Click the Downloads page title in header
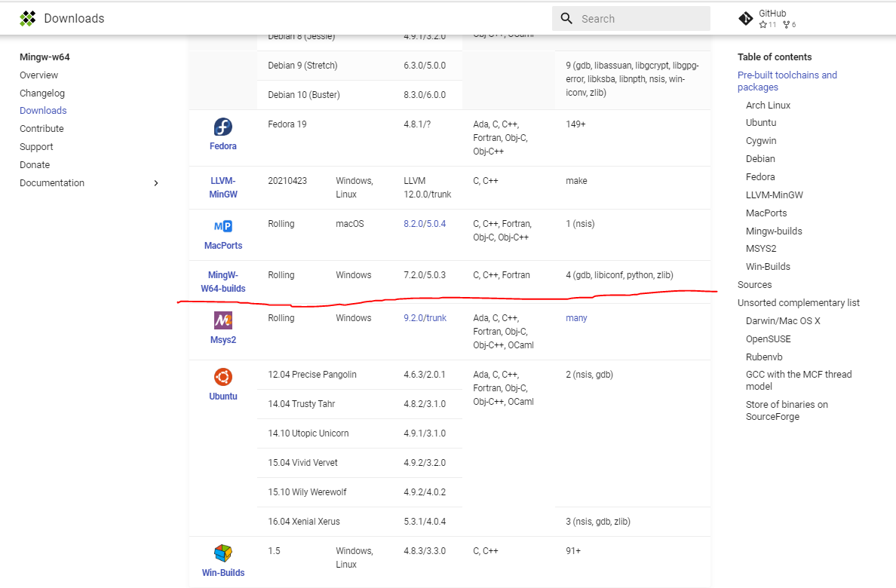896x588 pixels. point(74,18)
